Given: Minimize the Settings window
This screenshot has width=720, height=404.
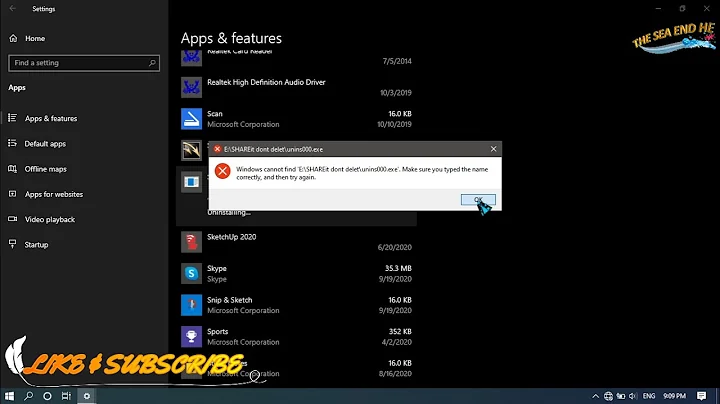Looking at the screenshot, I should (658, 8).
